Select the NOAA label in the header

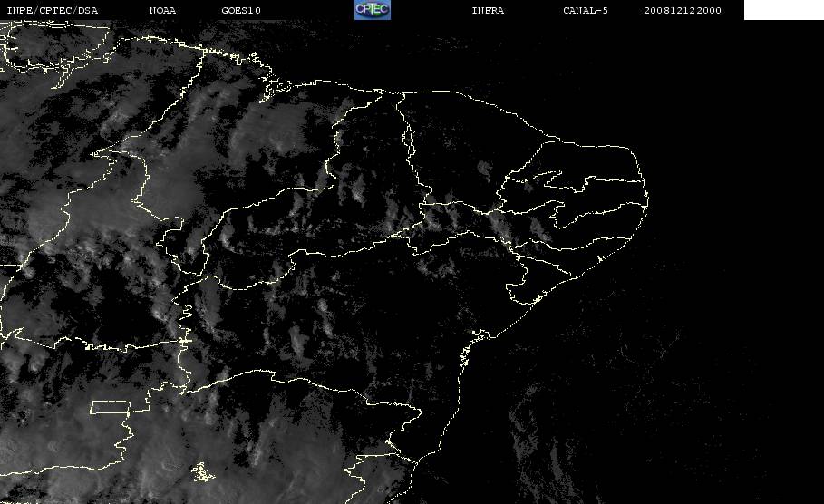162,11
